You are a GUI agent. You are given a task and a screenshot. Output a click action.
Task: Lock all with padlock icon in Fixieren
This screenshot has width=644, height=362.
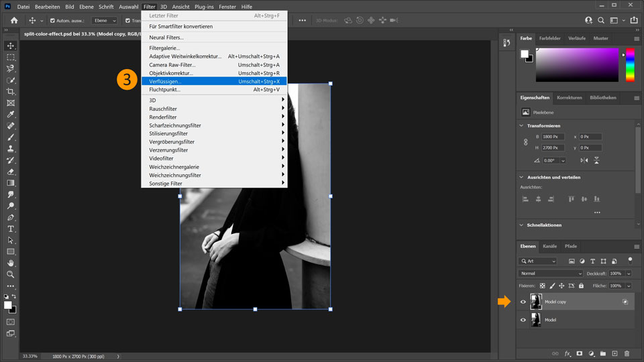click(581, 286)
